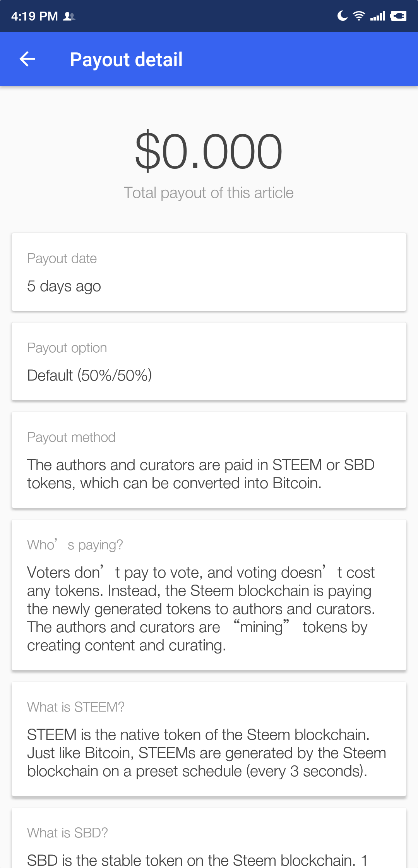Tap the "Payout detail" header title

126,60
